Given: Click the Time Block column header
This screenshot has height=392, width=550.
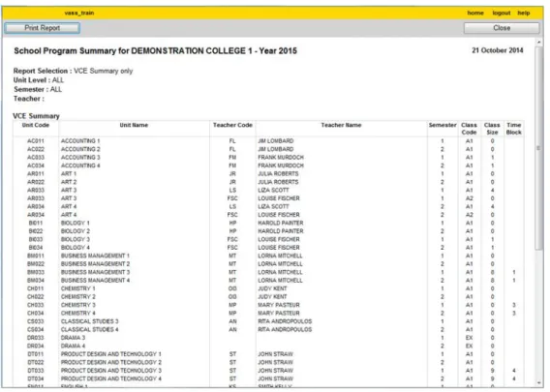Looking at the screenshot, I should pos(514,129).
